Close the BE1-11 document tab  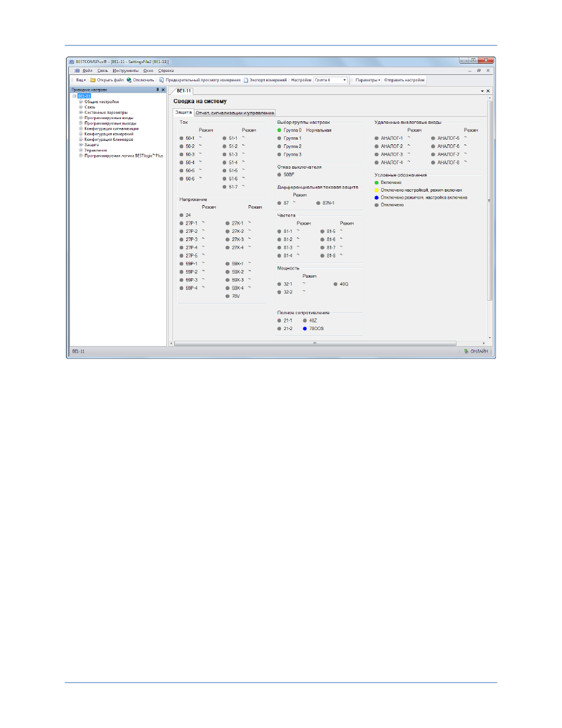tap(488, 91)
